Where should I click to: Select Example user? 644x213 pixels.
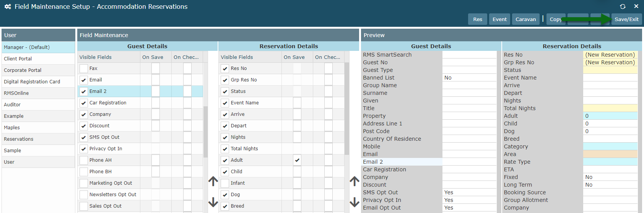38,116
